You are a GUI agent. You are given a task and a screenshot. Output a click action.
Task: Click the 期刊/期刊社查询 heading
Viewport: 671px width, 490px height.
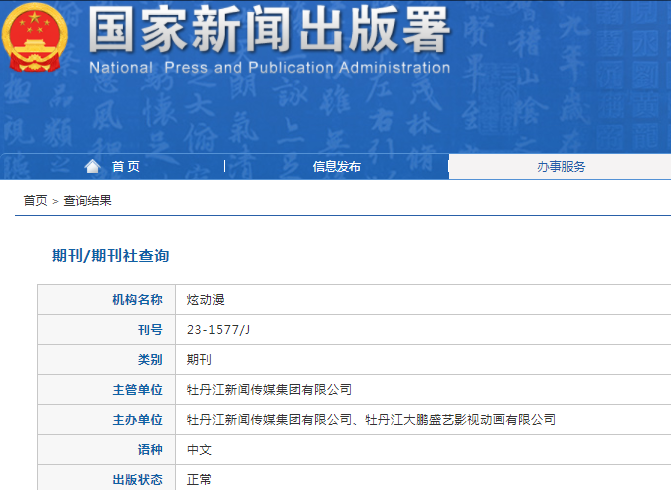[x=110, y=255]
